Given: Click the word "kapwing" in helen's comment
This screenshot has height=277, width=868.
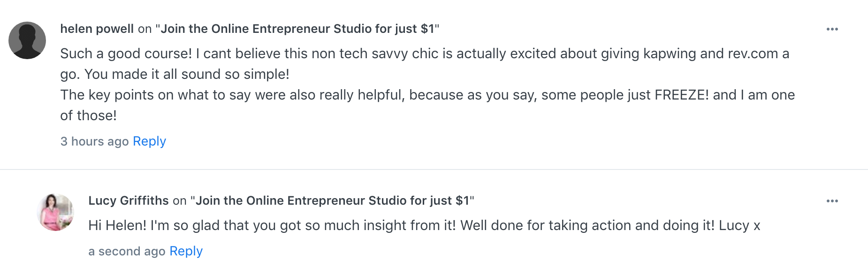Looking at the screenshot, I should [670, 54].
